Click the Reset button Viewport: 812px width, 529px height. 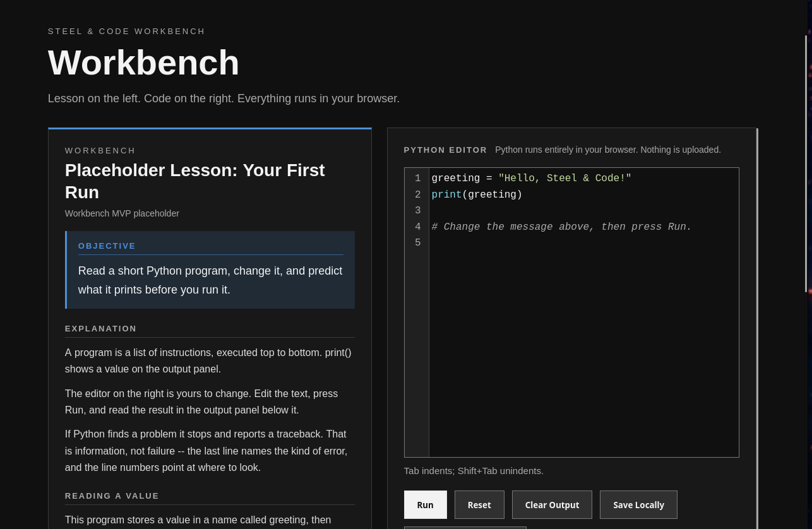tap(479, 505)
